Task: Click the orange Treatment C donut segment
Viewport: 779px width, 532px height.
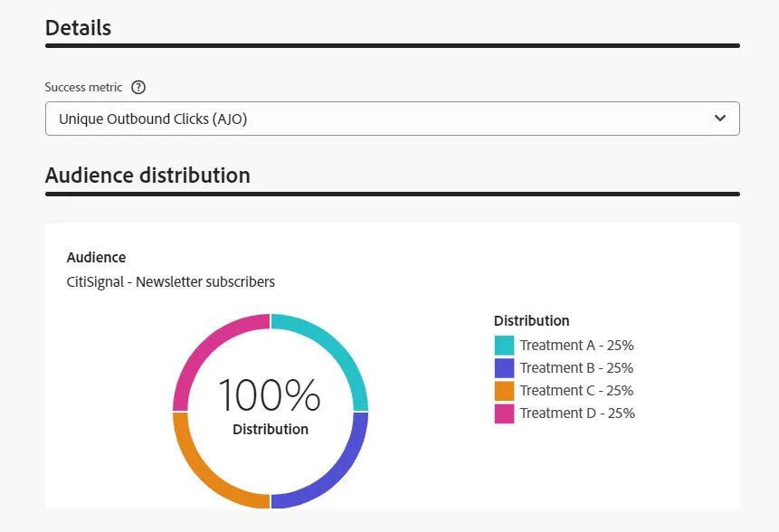Action: pos(204,478)
